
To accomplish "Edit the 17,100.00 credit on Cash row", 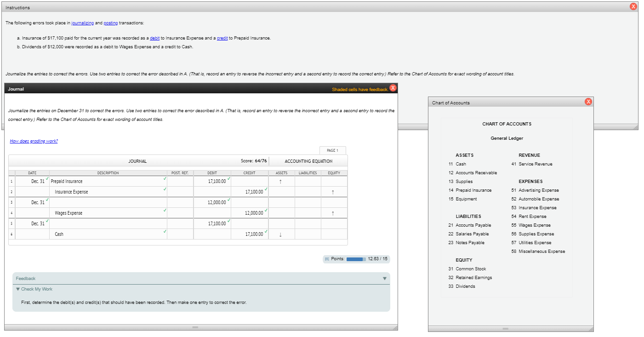I will click(250, 234).
